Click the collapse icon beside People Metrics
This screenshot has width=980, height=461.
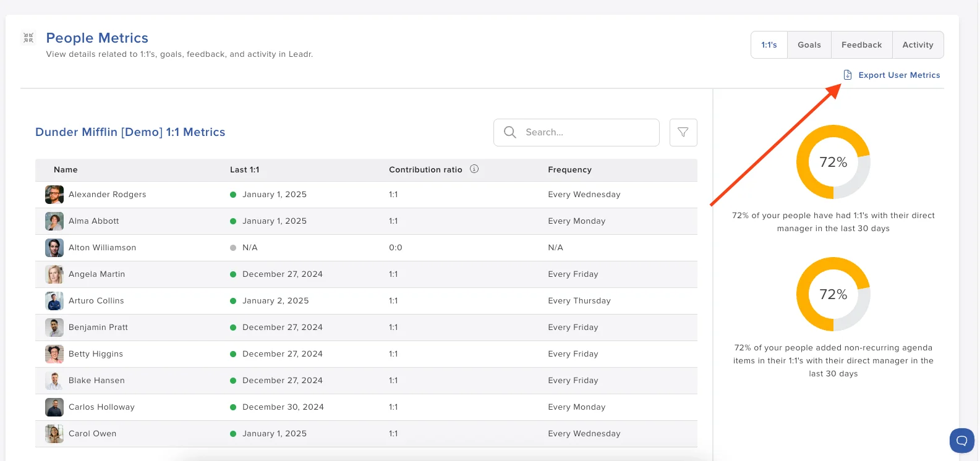click(x=28, y=38)
